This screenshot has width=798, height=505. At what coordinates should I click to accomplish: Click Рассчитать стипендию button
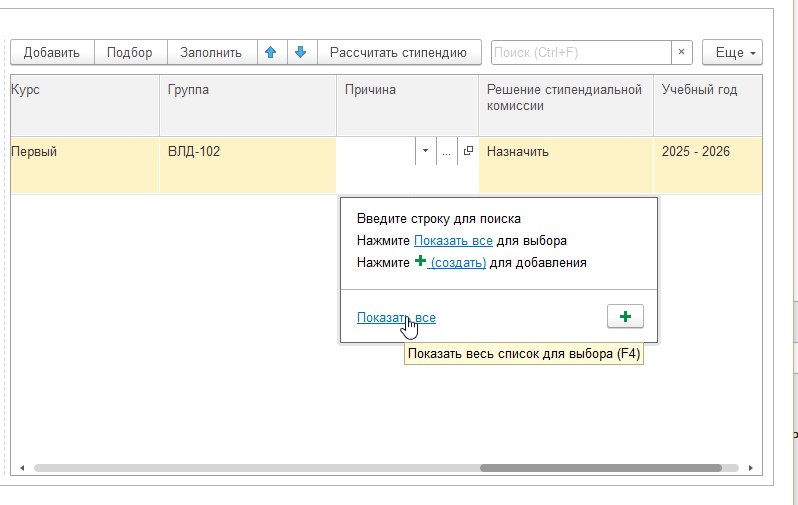(398, 52)
